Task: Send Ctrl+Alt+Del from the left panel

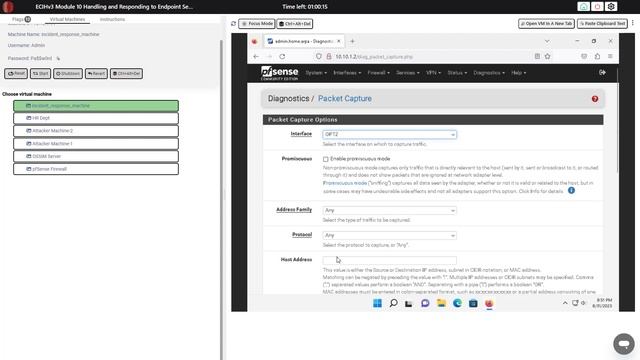Action: [126, 73]
